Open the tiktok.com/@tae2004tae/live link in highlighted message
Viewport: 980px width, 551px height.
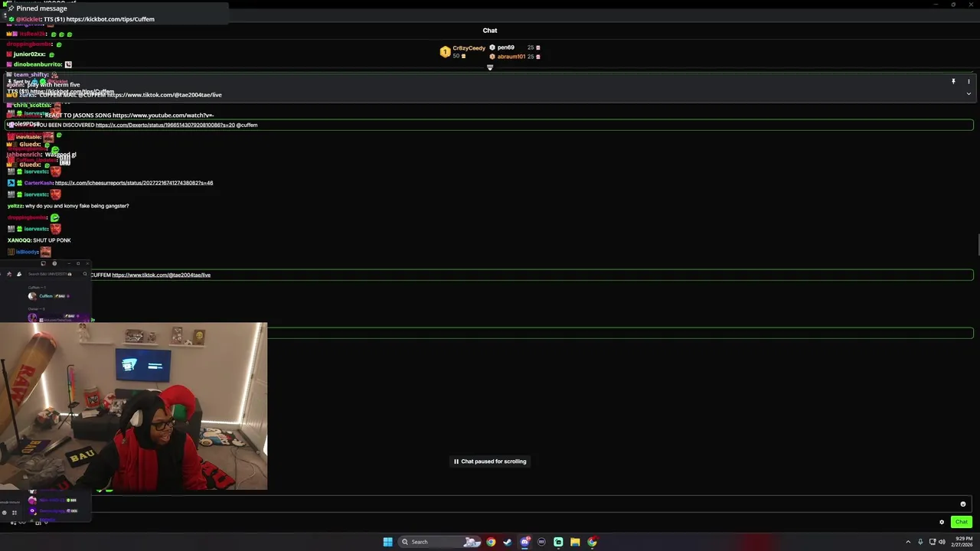(x=161, y=275)
